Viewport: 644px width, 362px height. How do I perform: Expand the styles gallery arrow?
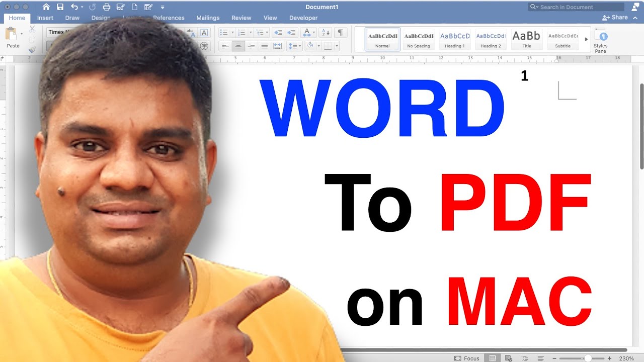(586, 39)
